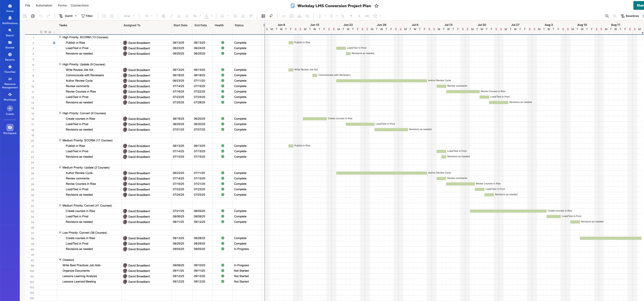The width and height of the screenshot is (644, 301).
Task: Click the Create plus button
Action: pos(10,109)
